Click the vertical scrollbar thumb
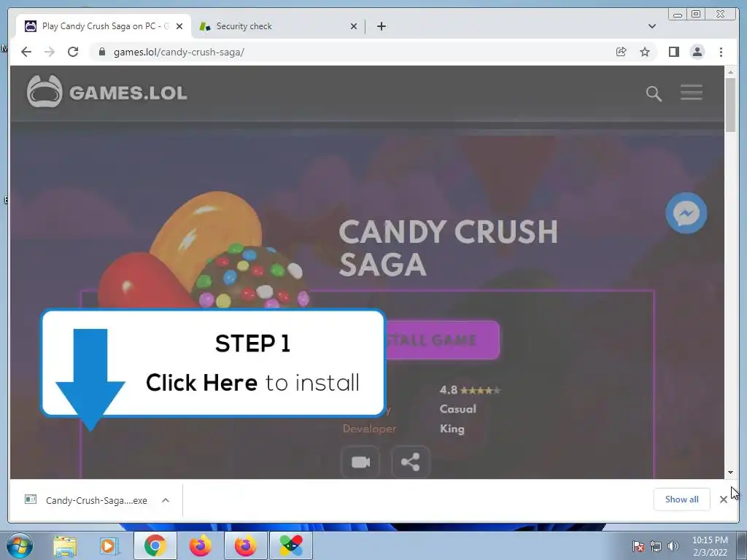747x560 pixels. [730, 105]
